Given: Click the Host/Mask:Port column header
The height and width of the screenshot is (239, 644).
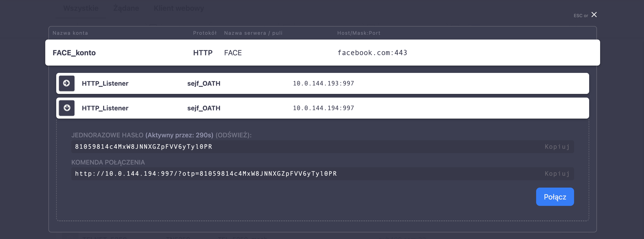Looking at the screenshot, I should click(x=359, y=33).
